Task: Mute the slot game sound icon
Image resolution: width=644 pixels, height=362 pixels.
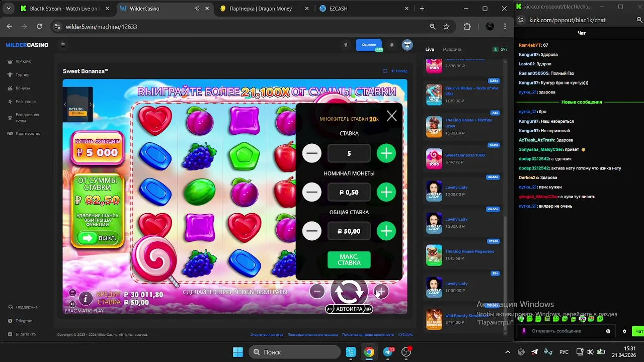Action: [x=72, y=304]
